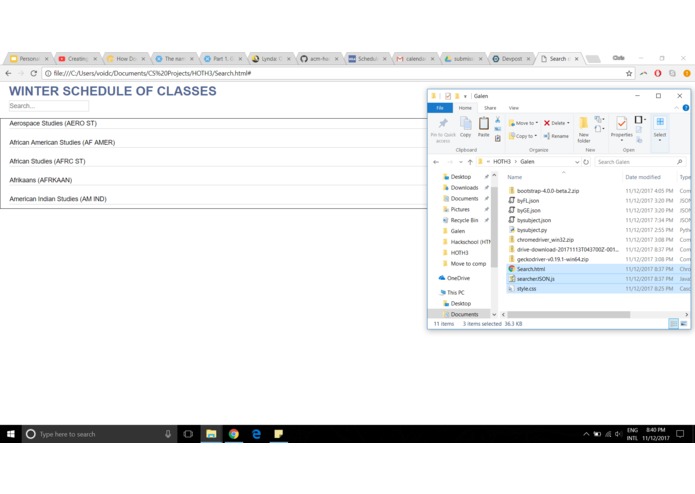Click Afrikaans (AFRKAAN) entry
Image resolution: width=695 pixels, height=494 pixels.
[40, 180]
